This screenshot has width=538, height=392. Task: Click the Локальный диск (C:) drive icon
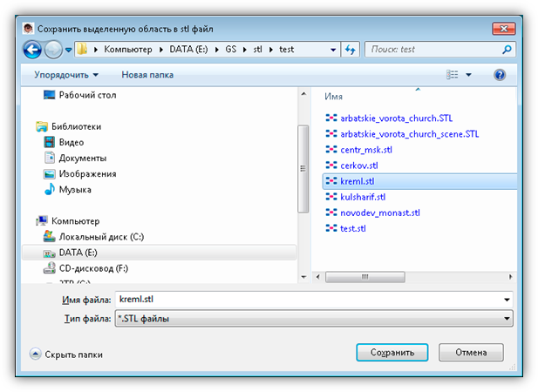(x=51, y=236)
